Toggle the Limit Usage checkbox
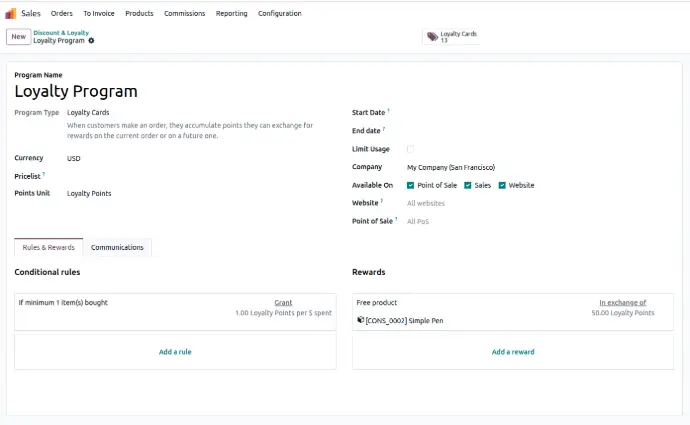This screenshot has height=425, width=690. click(410, 149)
